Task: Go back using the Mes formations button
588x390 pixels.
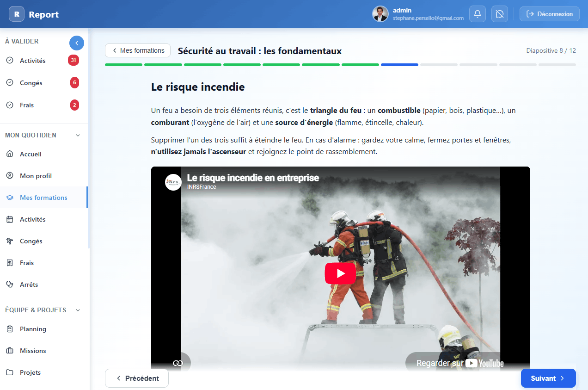Action: coord(138,50)
